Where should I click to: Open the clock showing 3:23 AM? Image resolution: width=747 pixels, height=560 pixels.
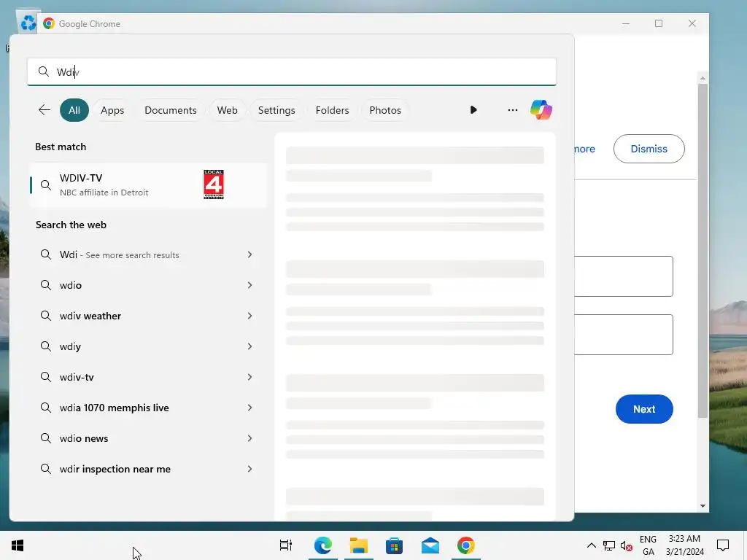click(x=684, y=545)
